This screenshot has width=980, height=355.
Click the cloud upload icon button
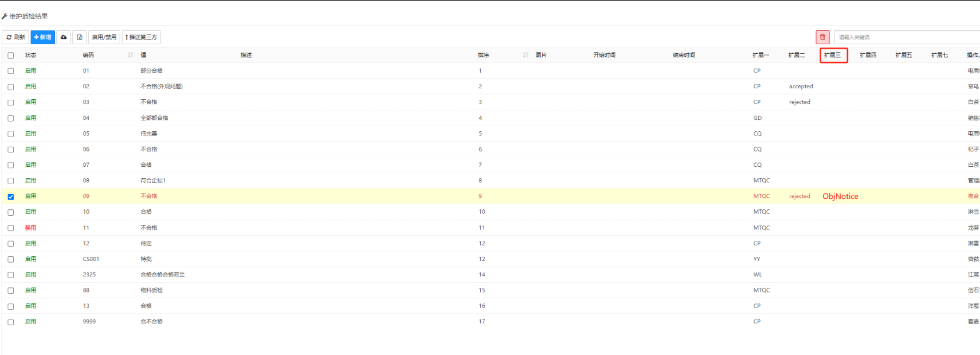click(64, 37)
